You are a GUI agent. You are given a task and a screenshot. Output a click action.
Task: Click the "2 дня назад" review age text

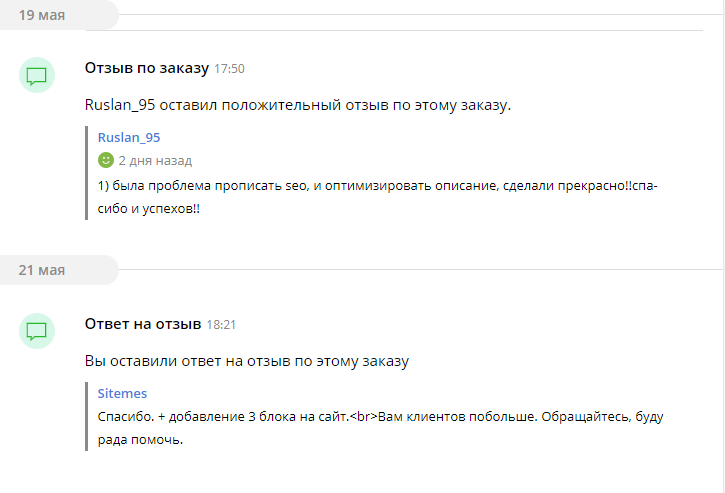pyautogui.click(x=155, y=160)
